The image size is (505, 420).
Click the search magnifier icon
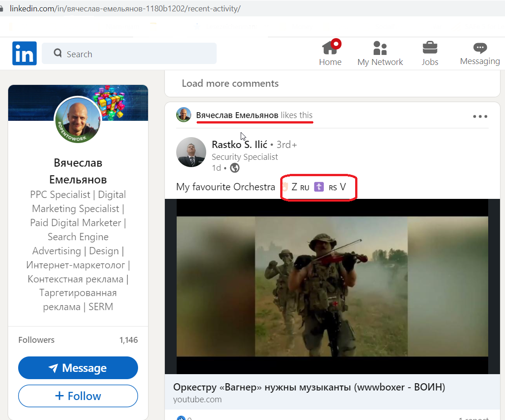[x=58, y=53]
